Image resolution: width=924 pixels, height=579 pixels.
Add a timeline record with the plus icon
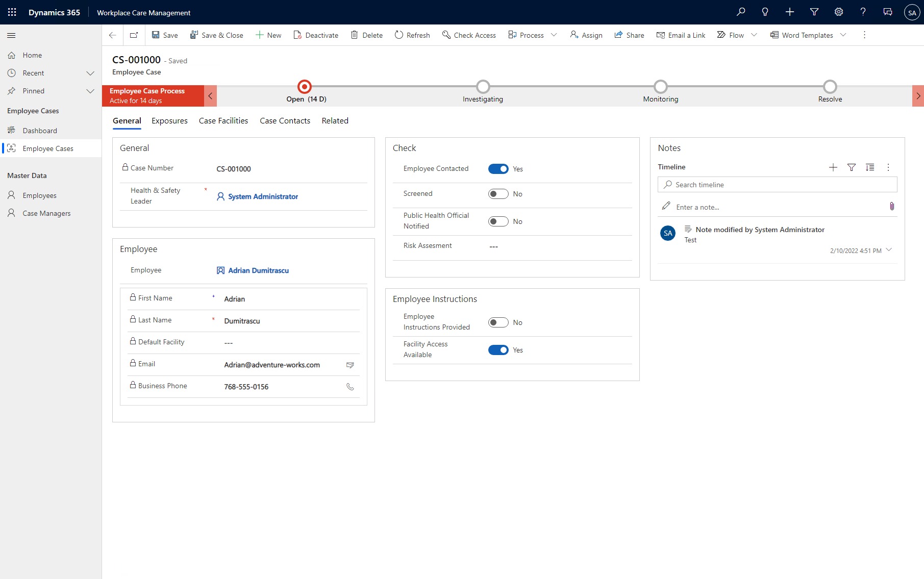pyautogui.click(x=833, y=167)
